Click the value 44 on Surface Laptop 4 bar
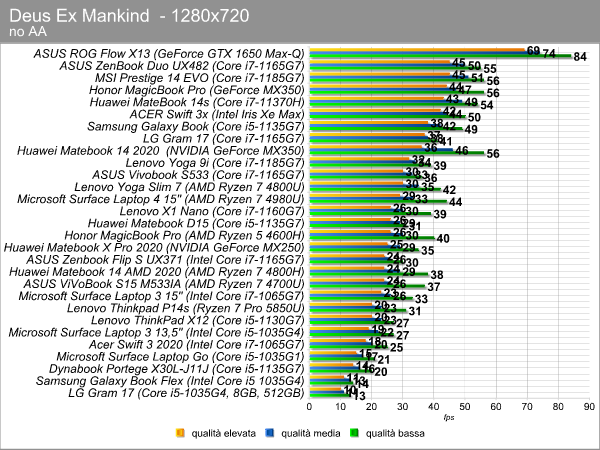The width and height of the screenshot is (600, 450). coord(455,202)
